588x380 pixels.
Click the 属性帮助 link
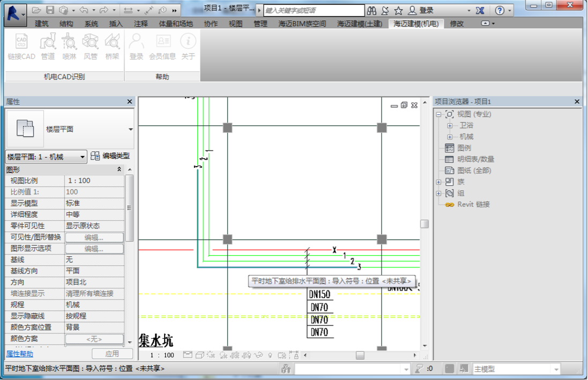pos(19,354)
